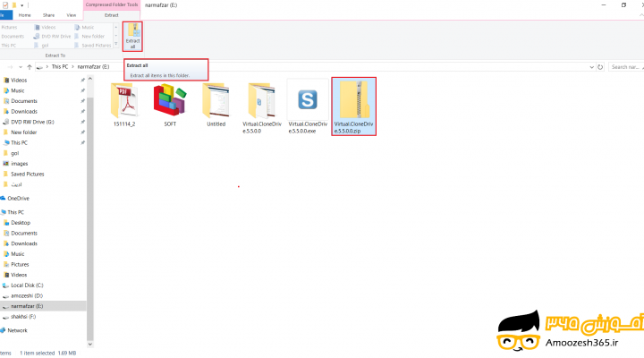This screenshot has height=358, width=644.
Task: Open the recent locations dropdown arrow
Action: [21, 66]
